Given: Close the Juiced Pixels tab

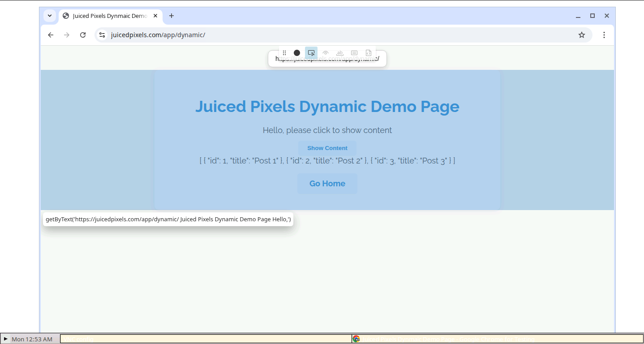Looking at the screenshot, I should [156, 16].
